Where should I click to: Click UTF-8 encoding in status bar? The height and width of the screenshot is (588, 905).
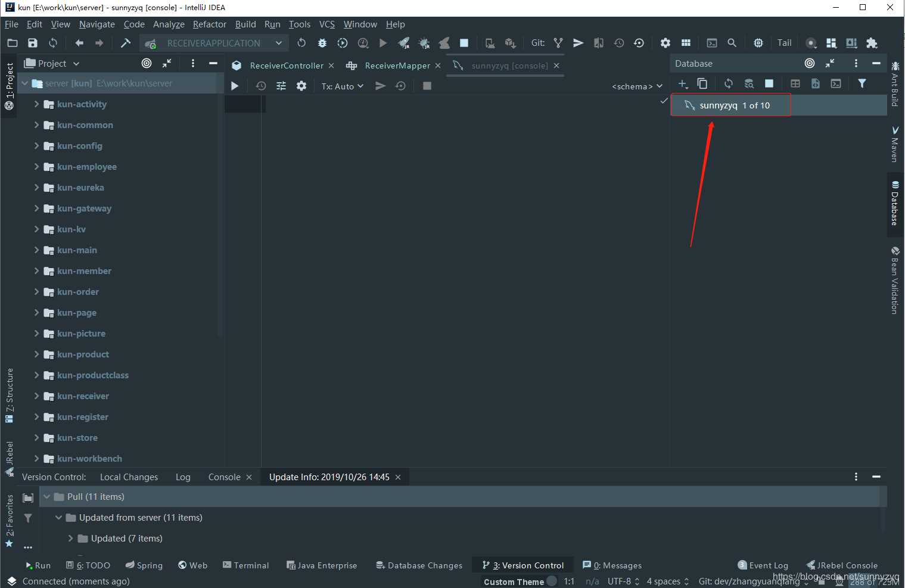click(x=623, y=581)
